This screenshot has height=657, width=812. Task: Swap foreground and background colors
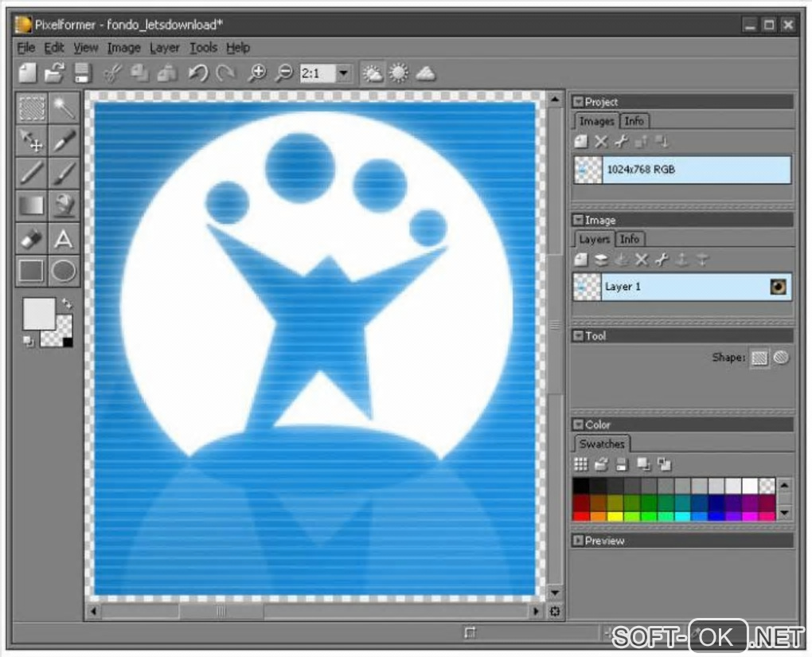(x=68, y=303)
